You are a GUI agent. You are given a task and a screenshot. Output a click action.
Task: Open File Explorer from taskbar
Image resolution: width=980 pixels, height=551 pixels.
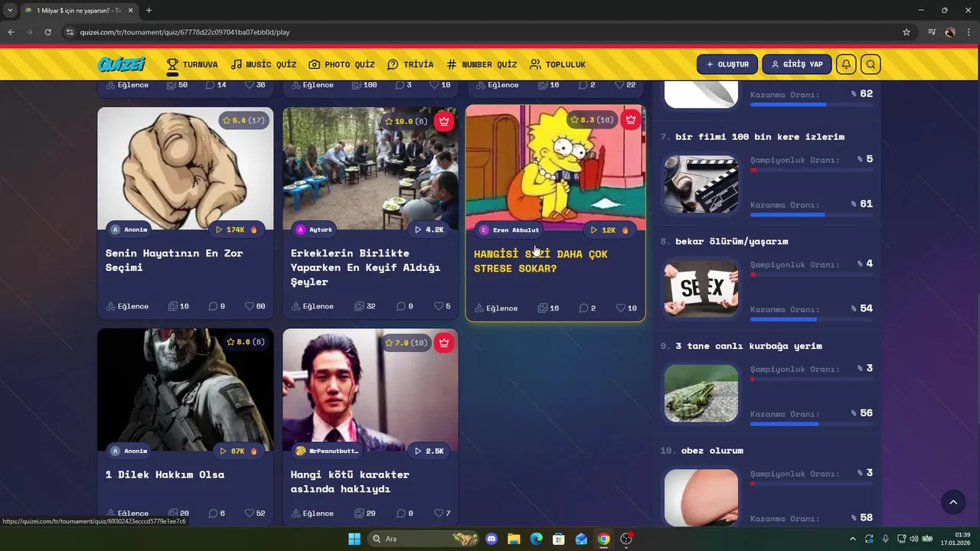(x=514, y=539)
